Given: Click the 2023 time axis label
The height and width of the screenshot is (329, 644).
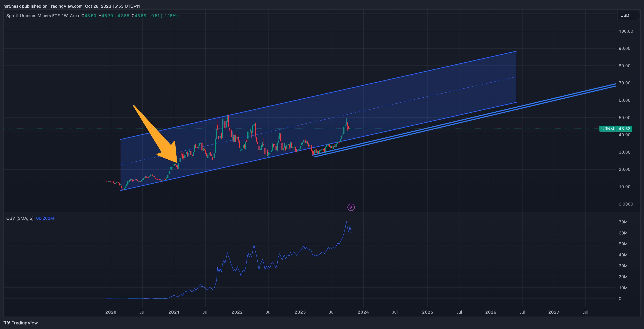Looking at the screenshot, I should pyautogui.click(x=300, y=312).
